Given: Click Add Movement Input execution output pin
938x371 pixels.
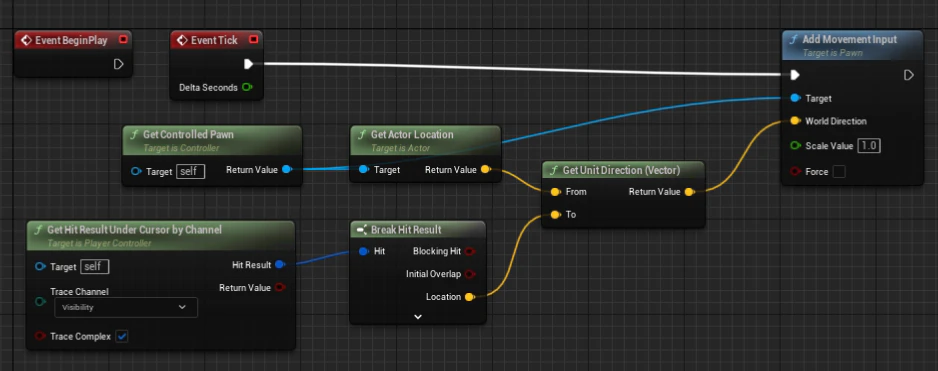Looking at the screenshot, I should pyautogui.click(x=909, y=75).
